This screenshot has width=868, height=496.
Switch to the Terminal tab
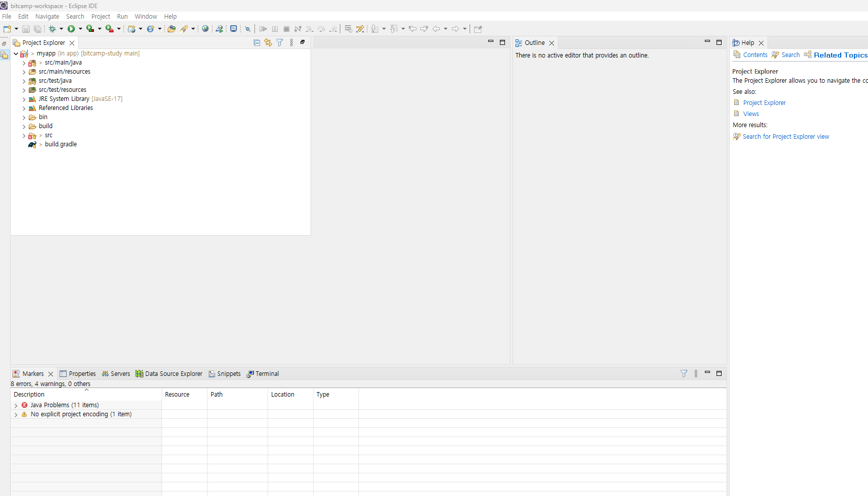coord(263,374)
